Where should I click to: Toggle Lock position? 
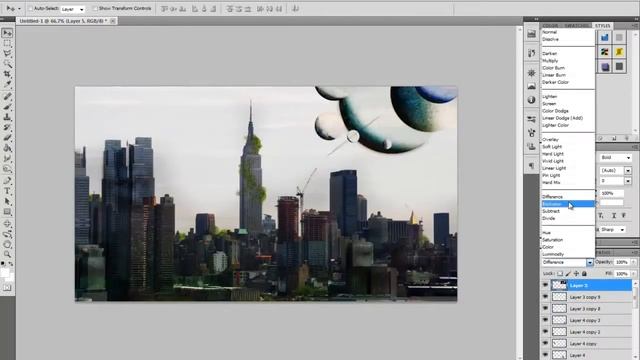tap(576, 273)
